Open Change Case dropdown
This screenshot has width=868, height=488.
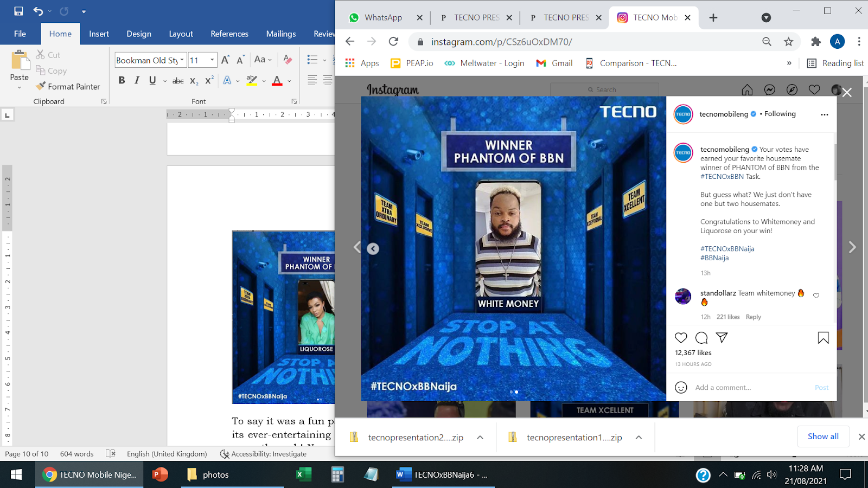tap(263, 60)
